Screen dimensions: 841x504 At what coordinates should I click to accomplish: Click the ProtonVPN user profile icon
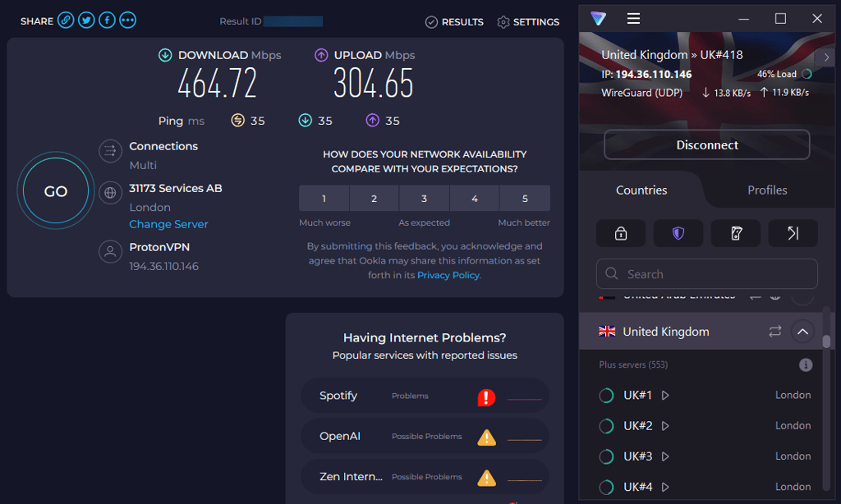(x=110, y=251)
